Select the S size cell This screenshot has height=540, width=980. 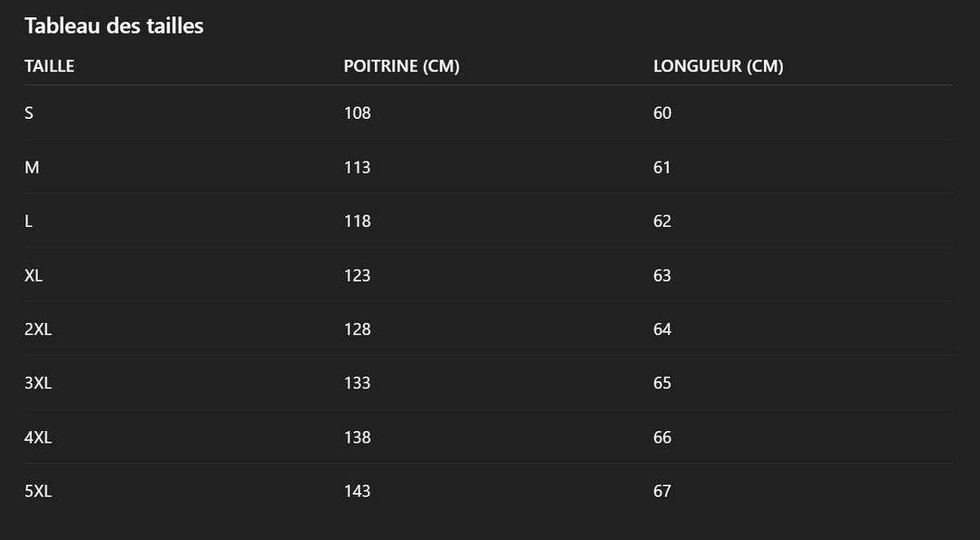pos(29,113)
